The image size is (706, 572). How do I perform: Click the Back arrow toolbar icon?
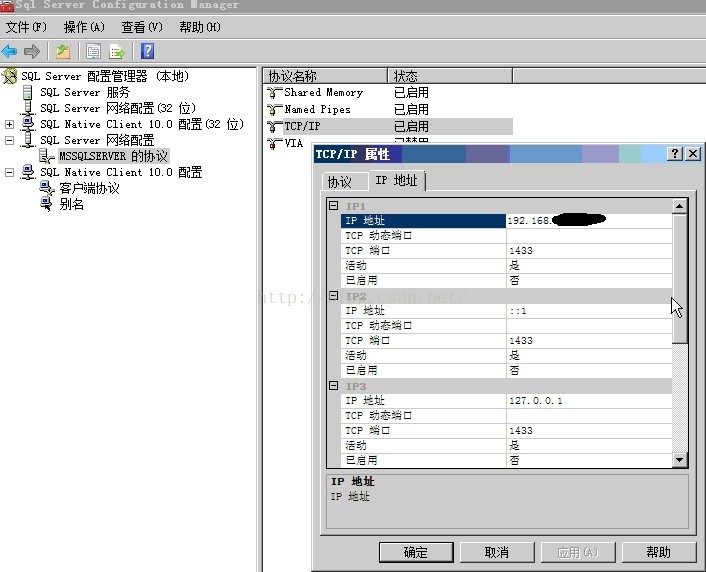click(9, 51)
